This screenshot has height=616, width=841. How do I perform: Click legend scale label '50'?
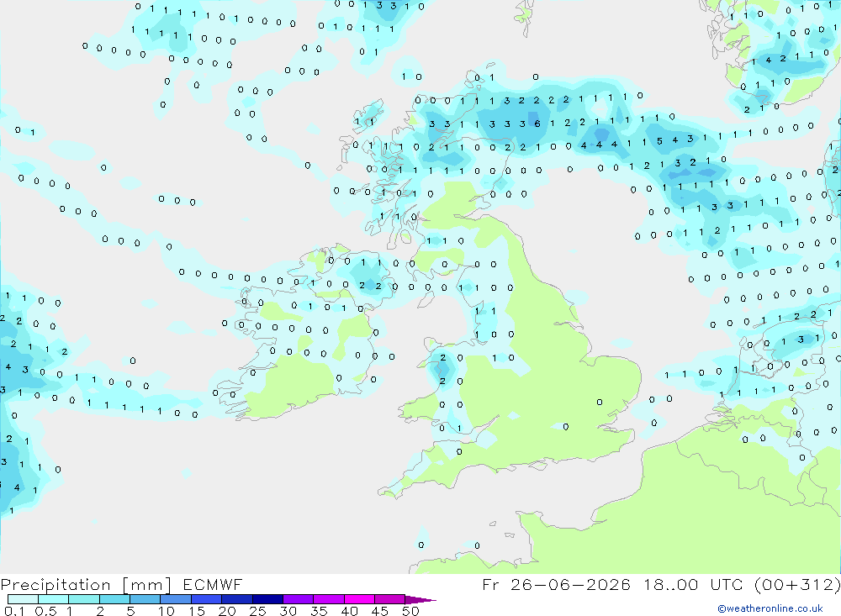pos(410,611)
